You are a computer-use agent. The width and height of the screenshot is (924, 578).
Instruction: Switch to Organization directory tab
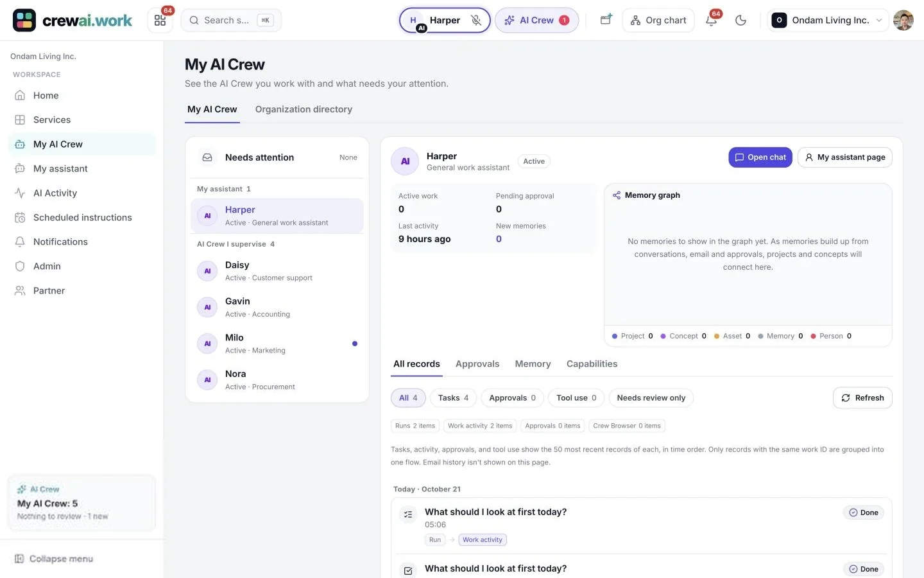coord(304,110)
